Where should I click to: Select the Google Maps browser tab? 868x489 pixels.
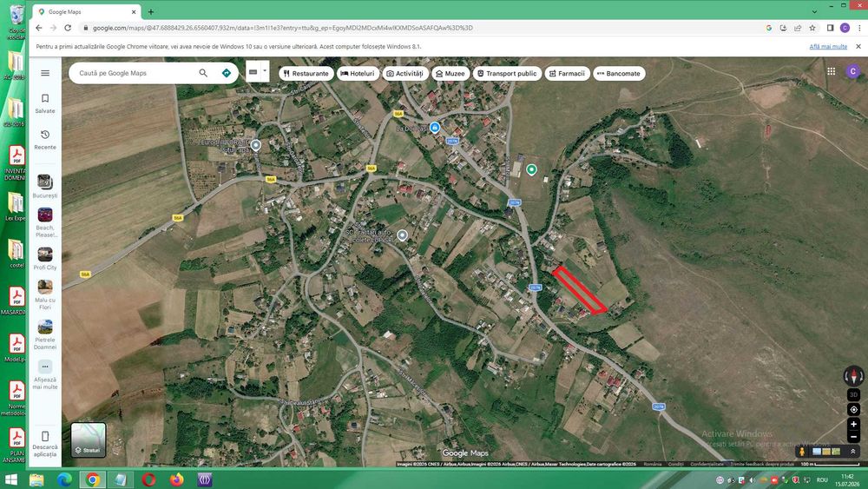[x=86, y=11]
